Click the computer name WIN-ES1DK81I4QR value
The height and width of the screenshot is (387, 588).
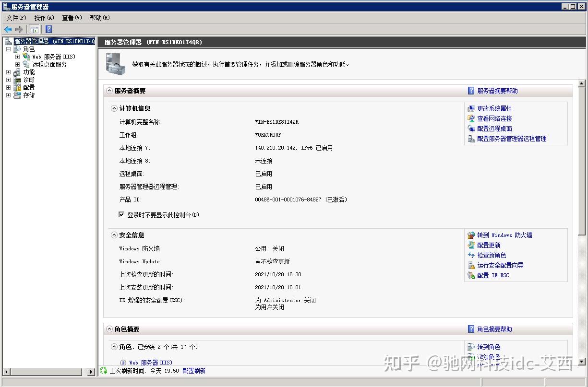point(276,122)
